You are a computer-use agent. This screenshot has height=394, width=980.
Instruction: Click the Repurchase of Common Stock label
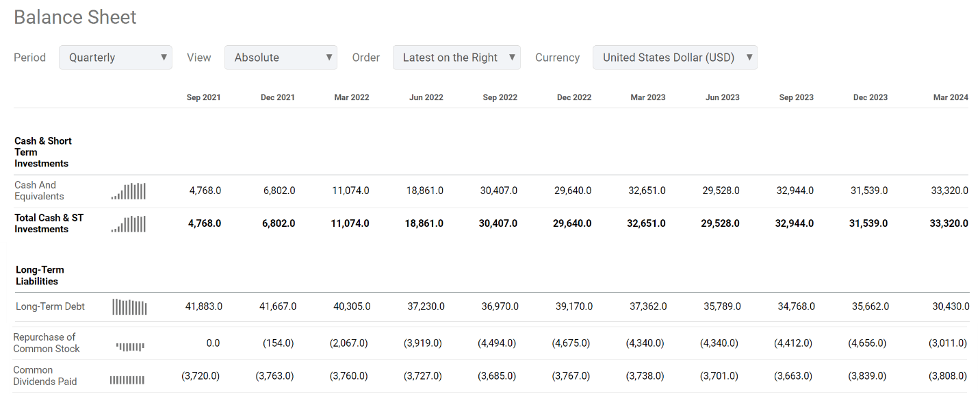[46, 343]
